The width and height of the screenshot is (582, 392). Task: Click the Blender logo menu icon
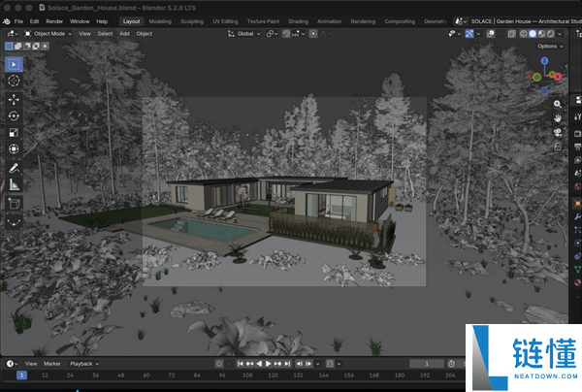pyautogui.click(x=7, y=21)
